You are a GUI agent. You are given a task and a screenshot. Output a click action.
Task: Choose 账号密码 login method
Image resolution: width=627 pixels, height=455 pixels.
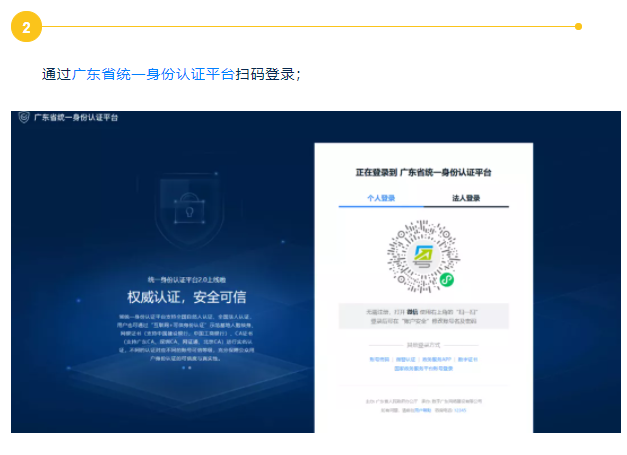380,357
